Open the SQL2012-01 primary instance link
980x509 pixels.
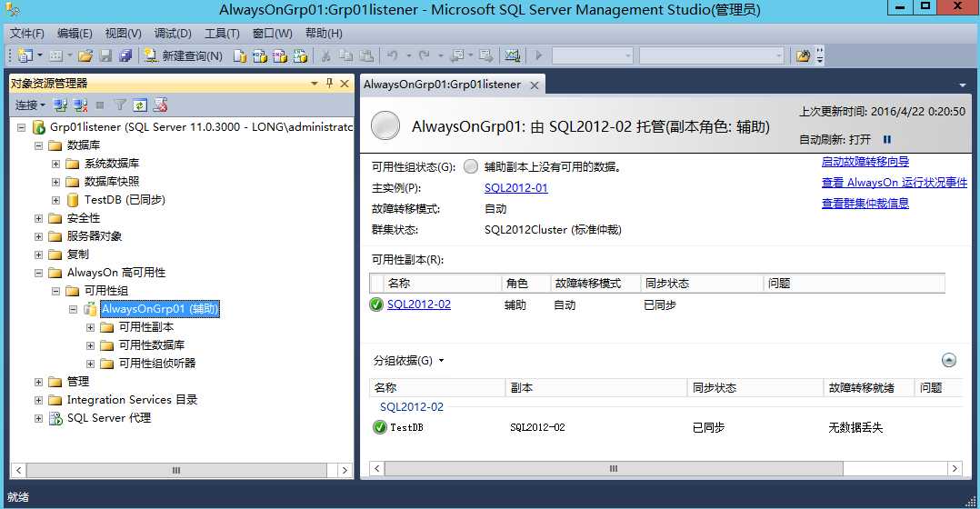[515, 188]
